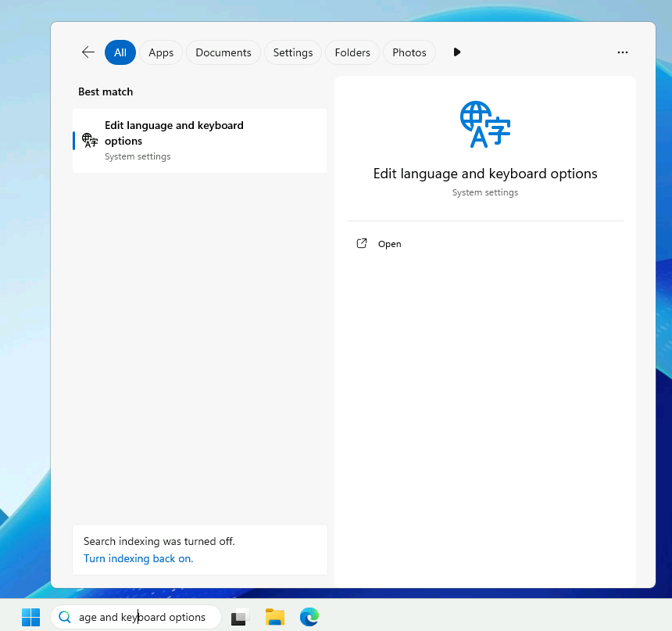Click the back arrow in search panel
The width and height of the screenshot is (672, 631).
(x=88, y=52)
